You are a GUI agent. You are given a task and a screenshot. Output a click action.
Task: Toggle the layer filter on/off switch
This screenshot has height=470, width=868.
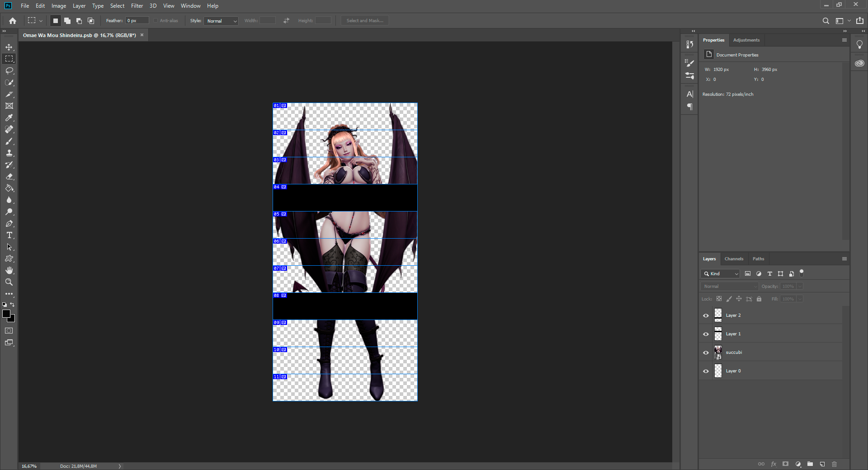tap(802, 273)
